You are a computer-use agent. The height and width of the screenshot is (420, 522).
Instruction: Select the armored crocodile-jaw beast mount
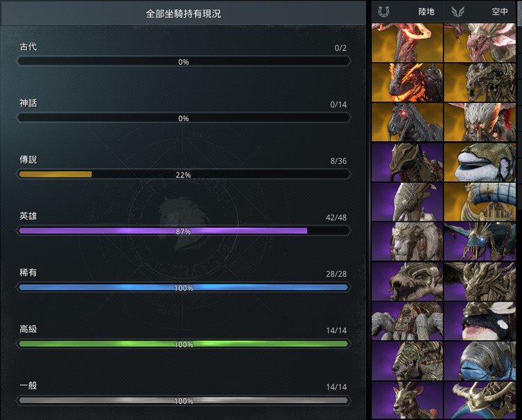[407, 282]
